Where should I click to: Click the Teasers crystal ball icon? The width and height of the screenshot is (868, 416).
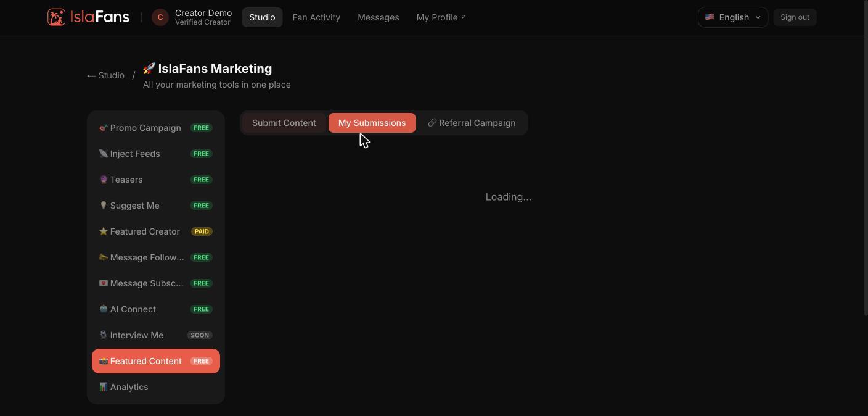pyautogui.click(x=104, y=180)
